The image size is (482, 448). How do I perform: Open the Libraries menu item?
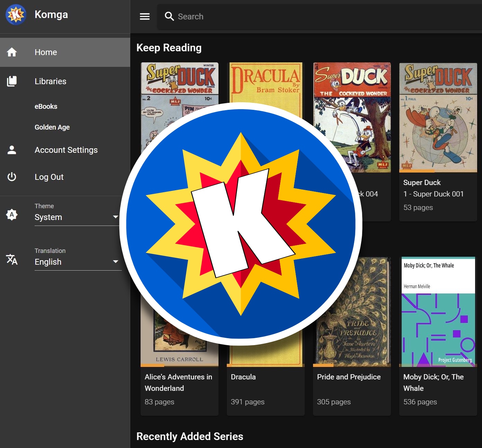tap(65, 81)
